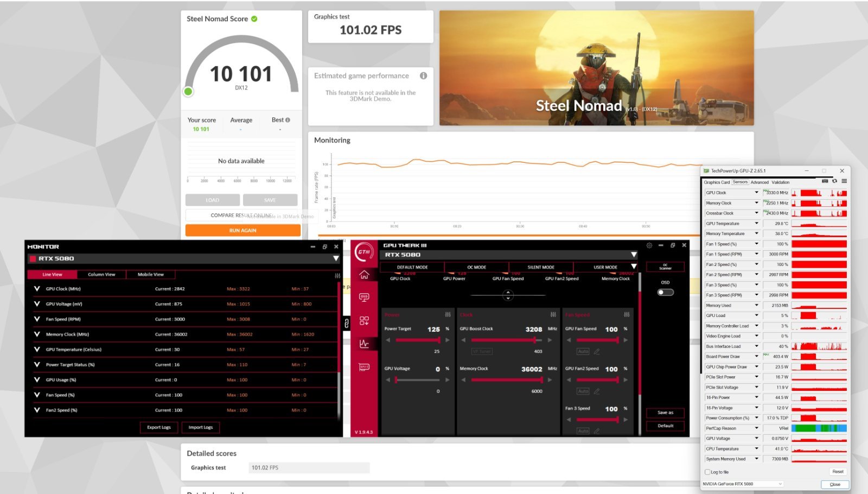Viewport: 868px width, 494px height.
Task: Expand GPU Clock (MHz) row in Monitor
Action: pos(37,289)
